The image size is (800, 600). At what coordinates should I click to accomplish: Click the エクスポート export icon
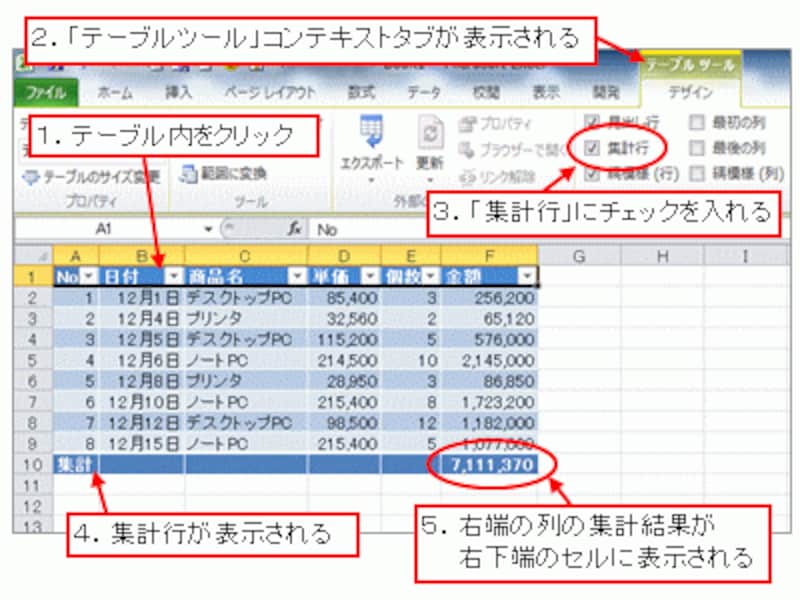(x=371, y=130)
